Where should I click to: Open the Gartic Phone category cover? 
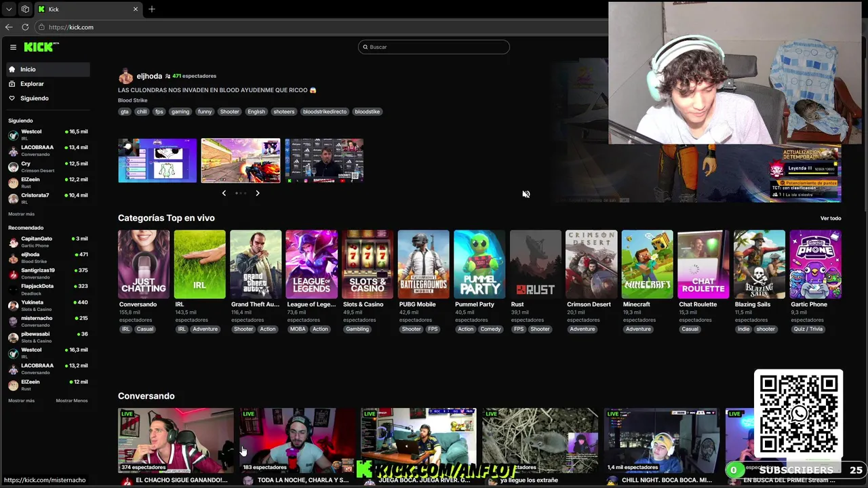(816, 264)
